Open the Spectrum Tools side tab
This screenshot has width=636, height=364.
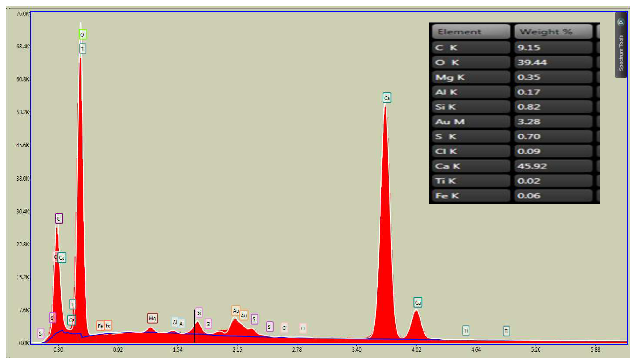(621, 53)
